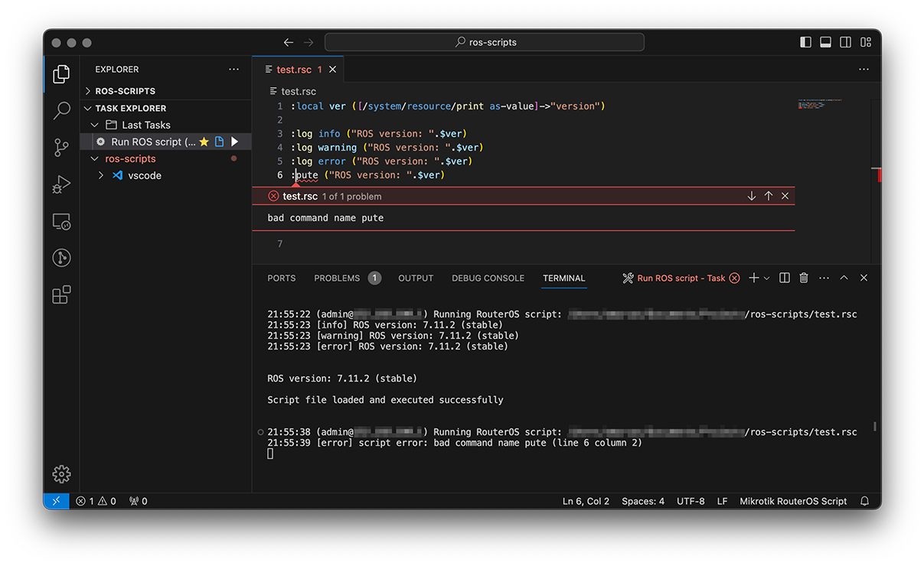
Task: Toggle the primary side bar layout button
Action: pos(805,43)
